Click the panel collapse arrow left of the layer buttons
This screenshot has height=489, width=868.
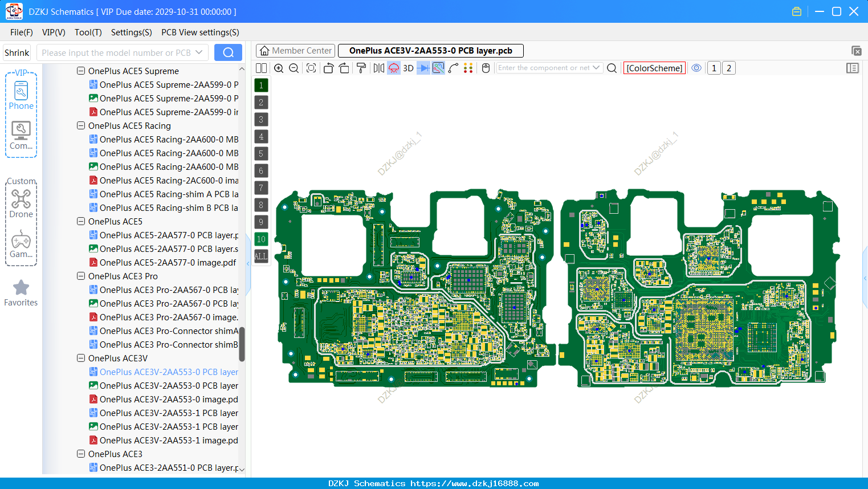[x=248, y=263]
